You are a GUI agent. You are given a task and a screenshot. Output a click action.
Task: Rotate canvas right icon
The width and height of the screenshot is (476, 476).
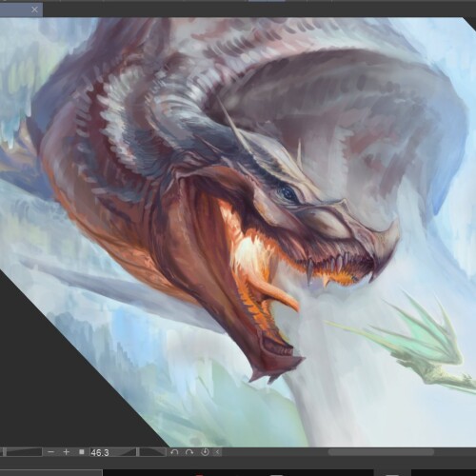[189, 452]
